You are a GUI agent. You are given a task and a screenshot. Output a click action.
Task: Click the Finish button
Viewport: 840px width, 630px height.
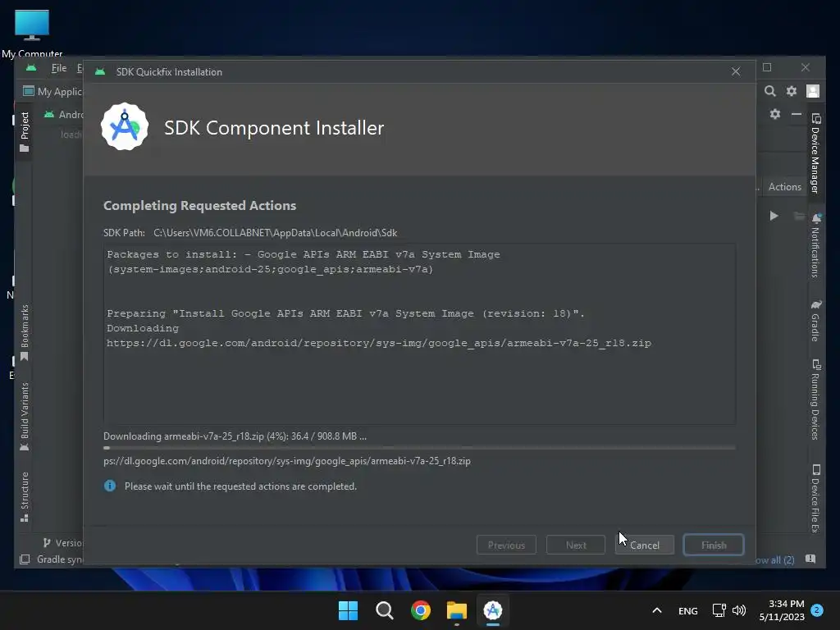pyautogui.click(x=714, y=545)
